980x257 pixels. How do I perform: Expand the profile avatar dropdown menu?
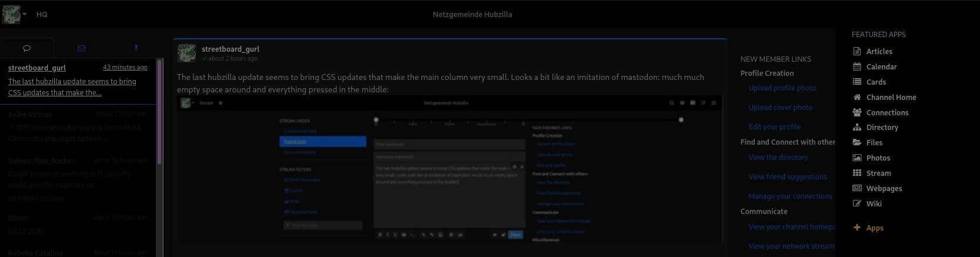[14, 14]
